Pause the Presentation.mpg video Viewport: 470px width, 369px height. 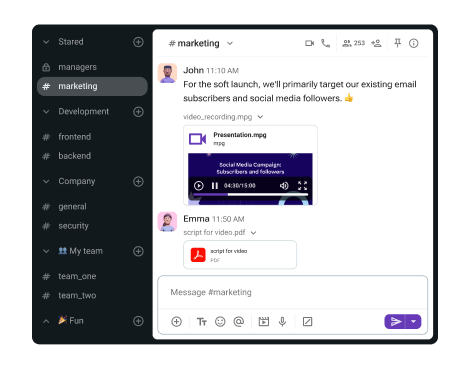coord(215,186)
